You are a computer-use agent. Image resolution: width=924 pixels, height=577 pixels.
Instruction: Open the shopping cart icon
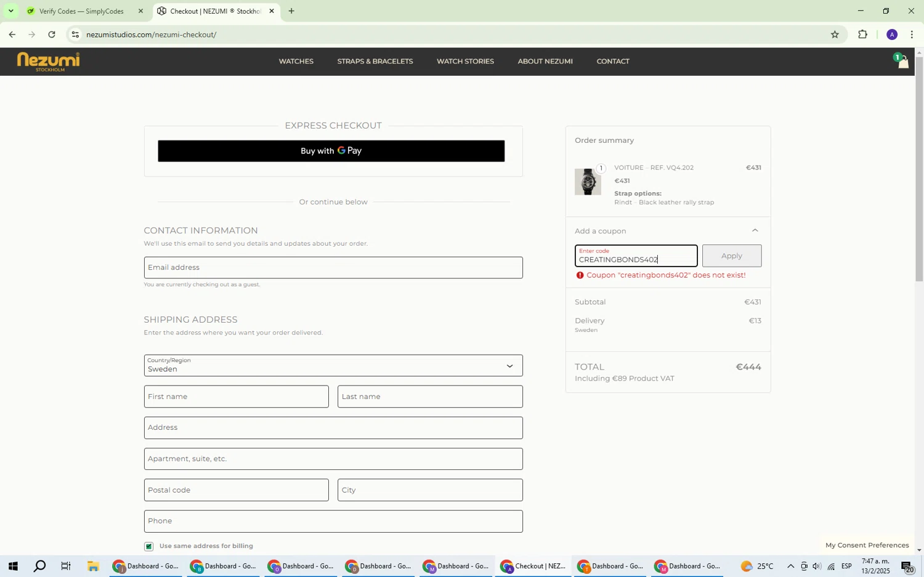[x=902, y=61]
